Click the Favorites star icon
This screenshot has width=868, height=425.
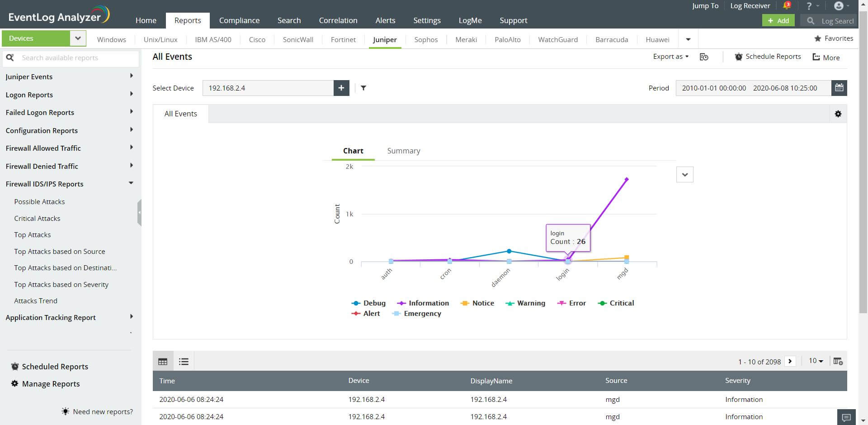click(817, 38)
